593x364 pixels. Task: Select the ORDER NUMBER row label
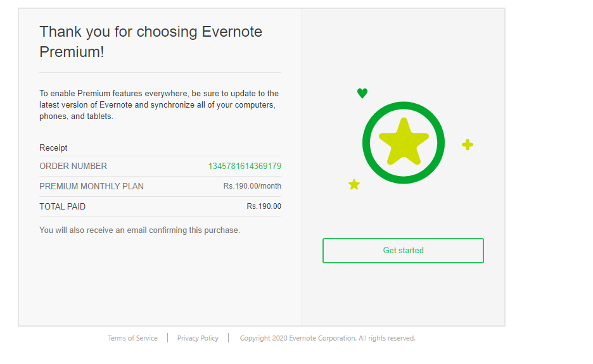[x=73, y=166]
